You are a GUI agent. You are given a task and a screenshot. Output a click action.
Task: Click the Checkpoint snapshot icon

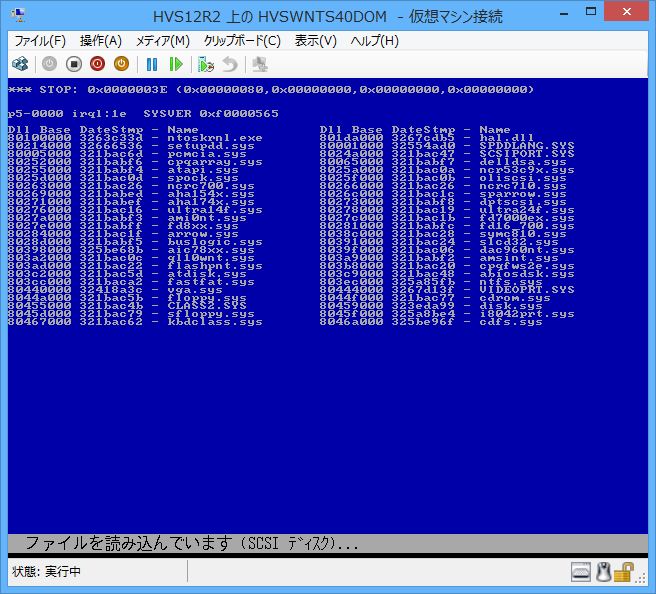click(205, 64)
